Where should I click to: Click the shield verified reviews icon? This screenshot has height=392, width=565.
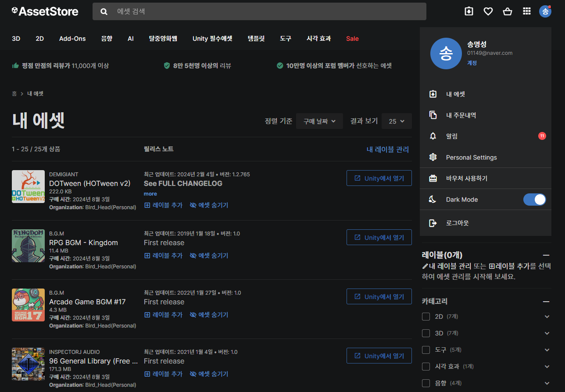(167, 65)
